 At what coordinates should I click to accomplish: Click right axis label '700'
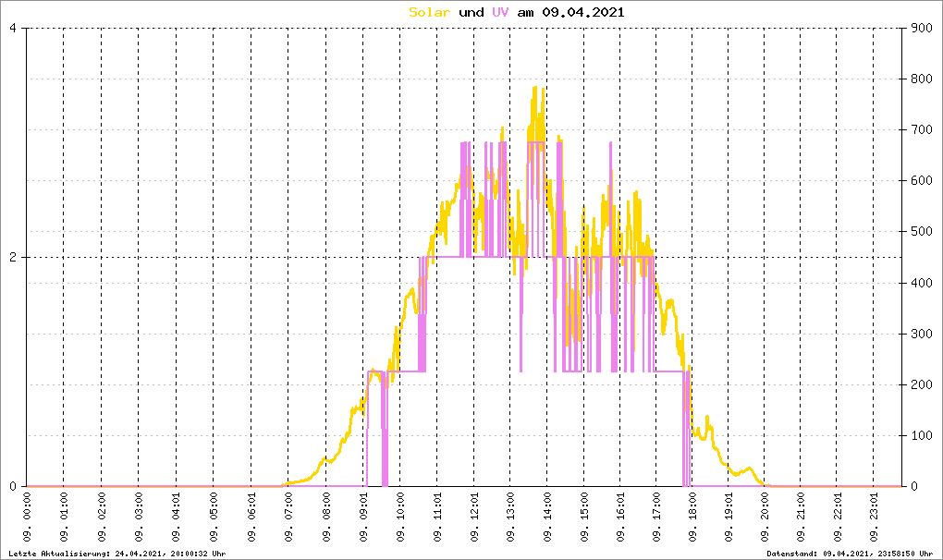click(921, 129)
